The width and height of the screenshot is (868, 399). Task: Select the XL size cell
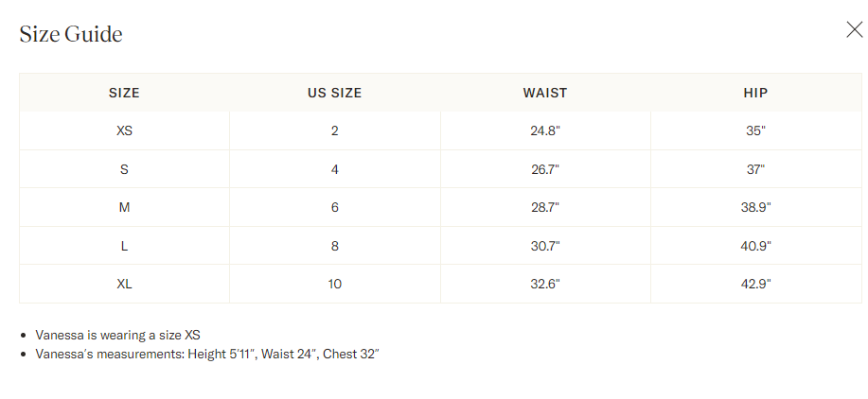[124, 284]
